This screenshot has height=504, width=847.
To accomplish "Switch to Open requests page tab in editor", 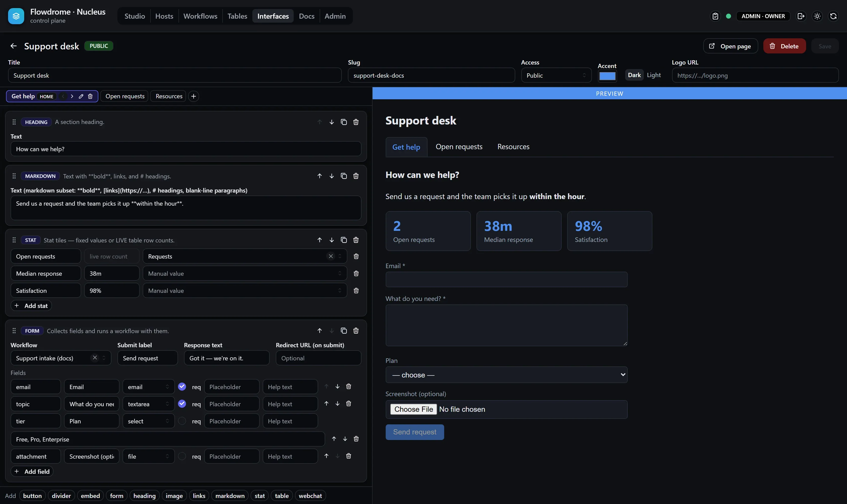I will pos(125,96).
